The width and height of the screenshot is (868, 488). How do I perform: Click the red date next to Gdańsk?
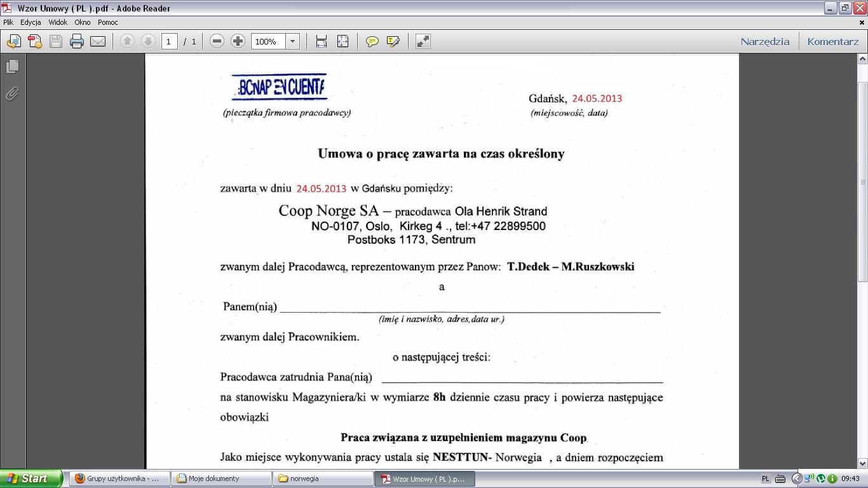(x=597, y=98)
